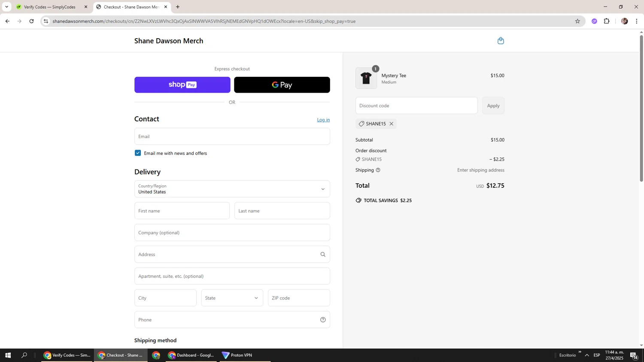The image size is (644, 362).
Task: View site information icon in address bar
Action: pyautogui.click(x=46, y=21)
